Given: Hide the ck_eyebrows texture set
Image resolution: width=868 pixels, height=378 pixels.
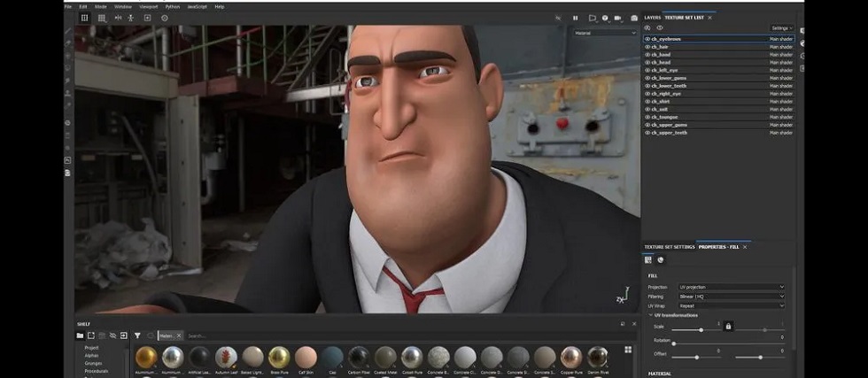Looking at the screenshot, I should (x=647, y=39).
